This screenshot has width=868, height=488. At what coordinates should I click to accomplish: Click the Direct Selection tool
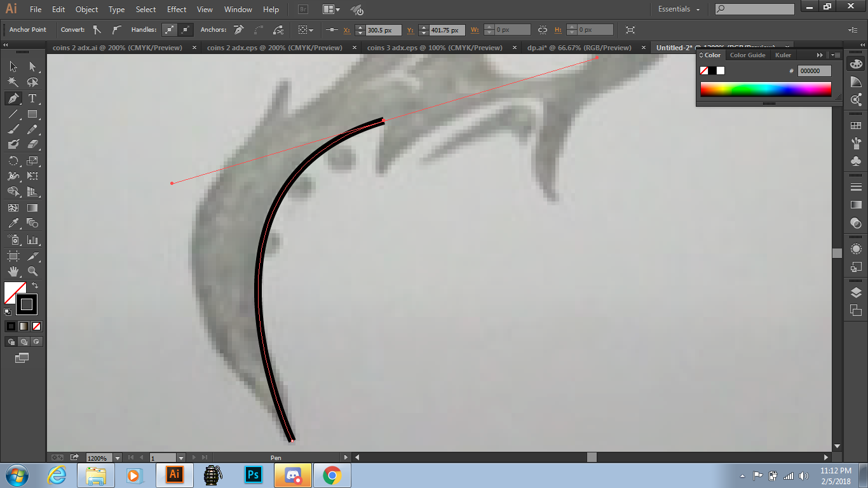tap(32, 67)
